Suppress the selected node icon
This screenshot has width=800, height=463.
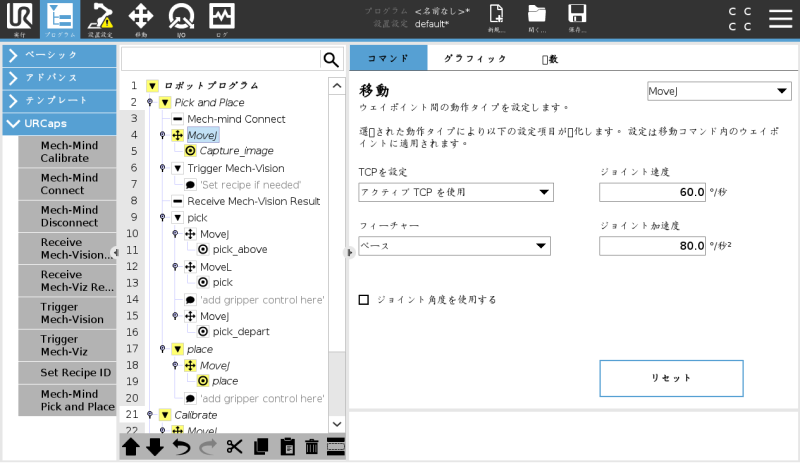click(336, 447)
